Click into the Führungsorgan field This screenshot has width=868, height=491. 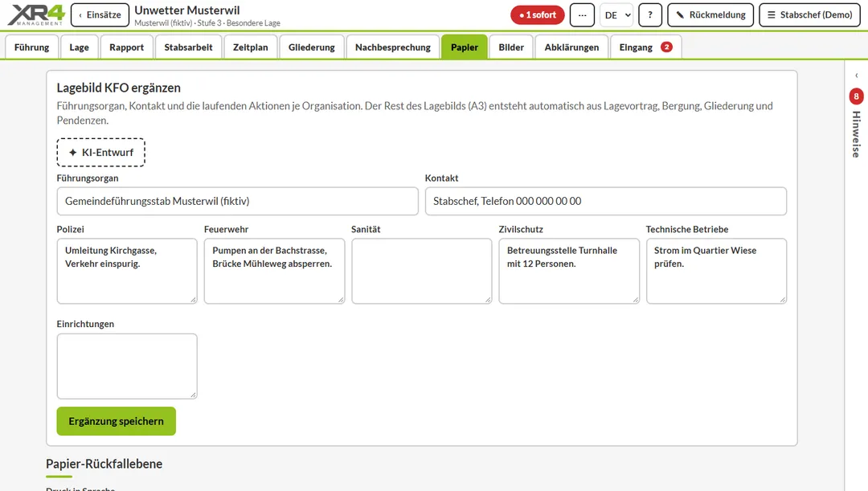(x=237, y=201)
